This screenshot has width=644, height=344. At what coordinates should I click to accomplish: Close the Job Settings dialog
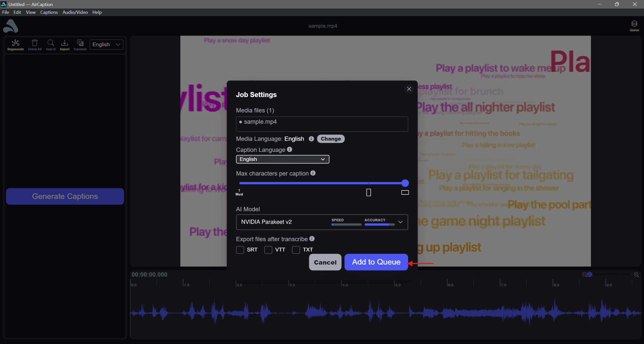(409, 89)
